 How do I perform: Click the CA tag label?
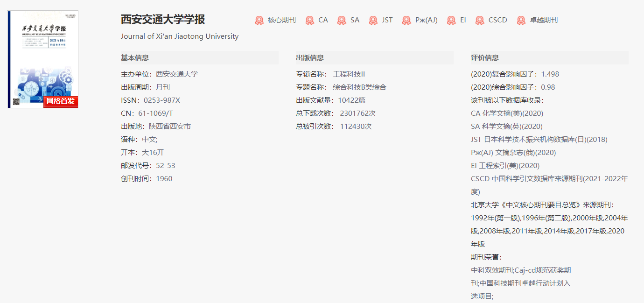[x=323, y=20]
